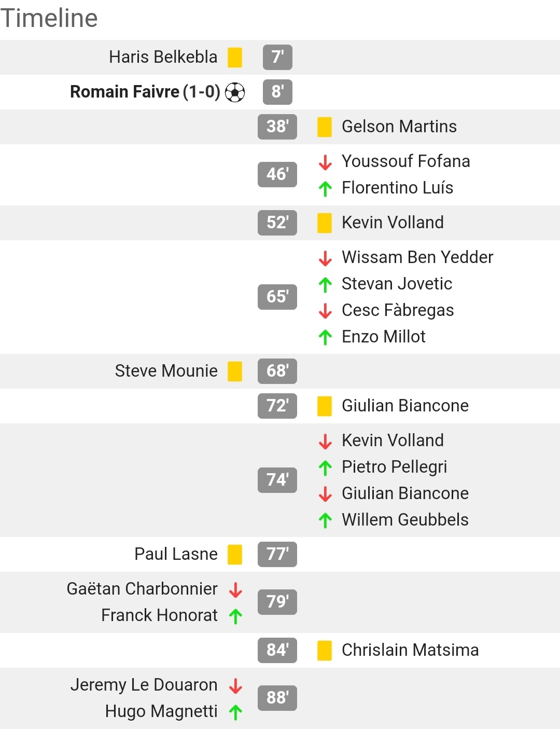560x756 pixels.
Task: Click the yellow card next to Steve Mounie
Action: (235, 371)
